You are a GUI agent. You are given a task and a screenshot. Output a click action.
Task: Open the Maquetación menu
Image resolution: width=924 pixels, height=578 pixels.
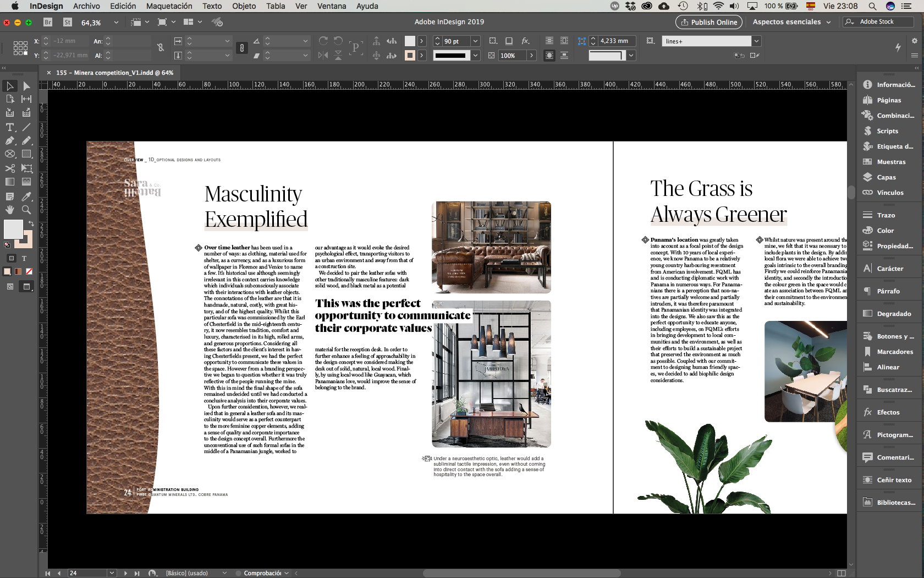click(x=169, y=6)
